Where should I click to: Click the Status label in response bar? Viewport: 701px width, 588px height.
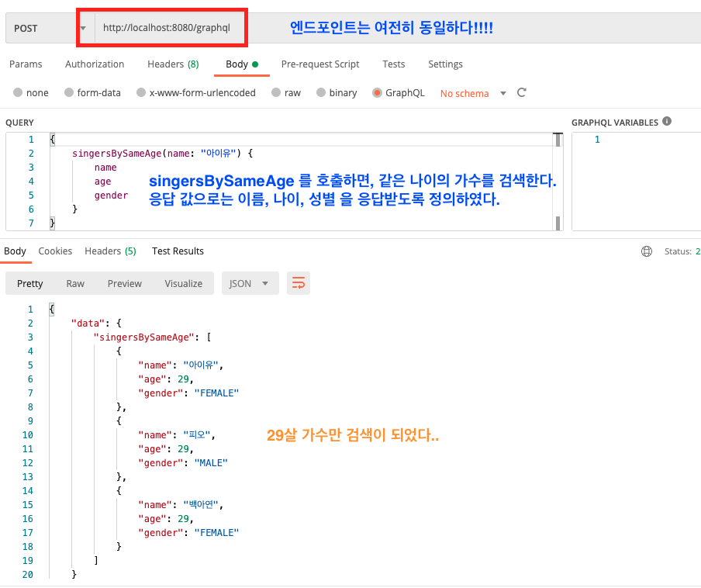click(678, 251)
